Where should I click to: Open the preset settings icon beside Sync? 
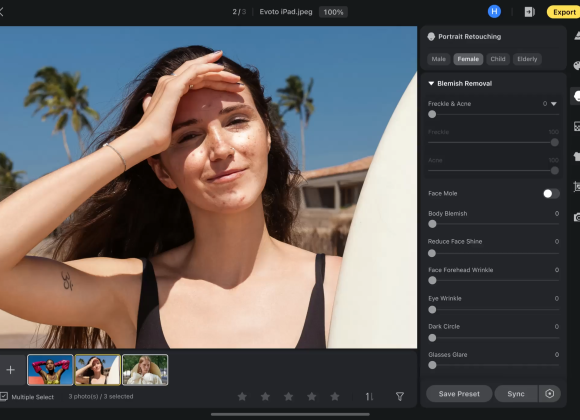pyautogui.click(x=550, y=394)
